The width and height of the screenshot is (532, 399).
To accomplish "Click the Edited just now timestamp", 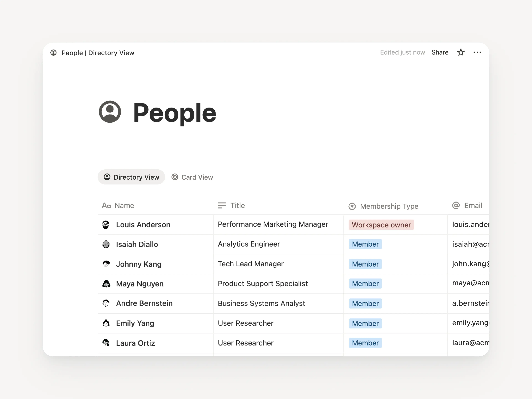I will tap(402, 52).
